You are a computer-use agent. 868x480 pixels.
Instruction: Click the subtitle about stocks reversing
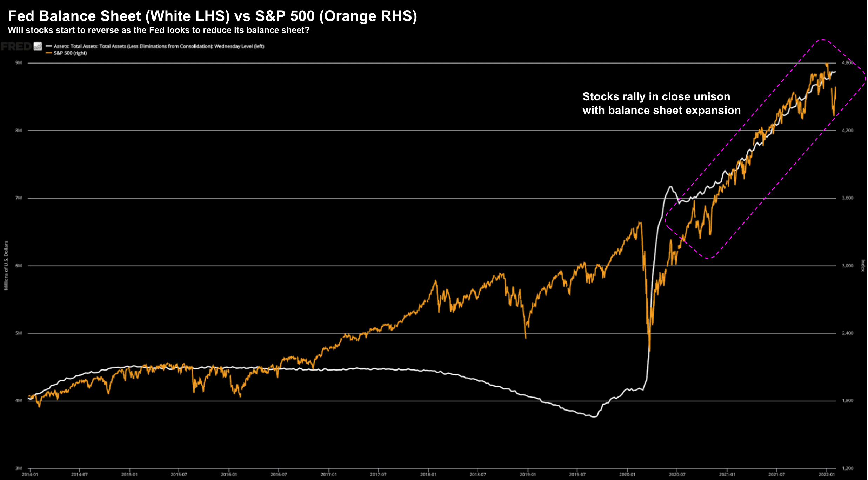[x=159, y=30]
